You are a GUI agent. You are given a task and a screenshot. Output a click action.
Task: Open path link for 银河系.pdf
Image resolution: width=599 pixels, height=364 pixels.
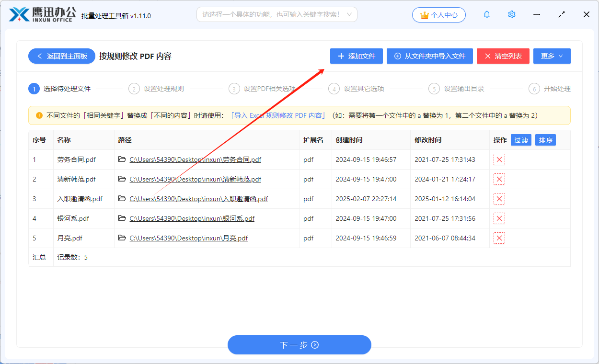(192, 218)
